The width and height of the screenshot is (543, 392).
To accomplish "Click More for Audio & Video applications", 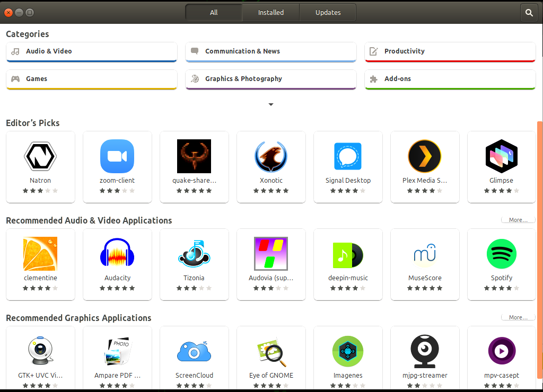I will coord(518,220).
